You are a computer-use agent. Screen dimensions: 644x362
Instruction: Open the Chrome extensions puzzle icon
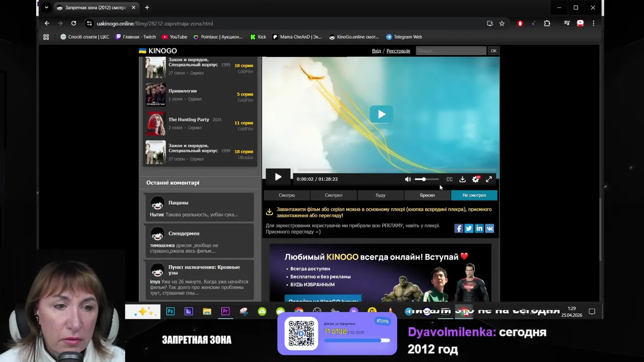(547, 23)
